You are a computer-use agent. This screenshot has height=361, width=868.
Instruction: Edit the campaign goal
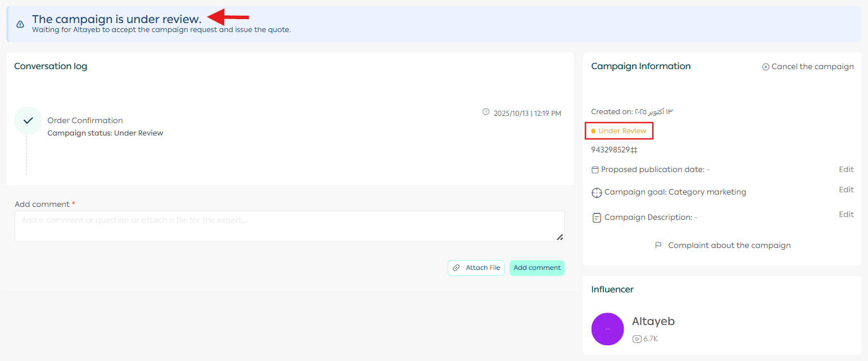point(846,190)
